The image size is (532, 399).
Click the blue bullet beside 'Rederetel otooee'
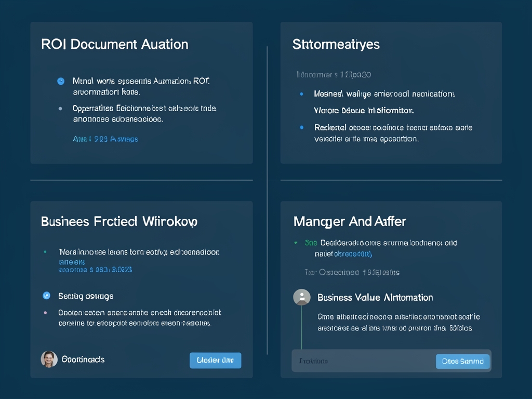coord(302,128)
